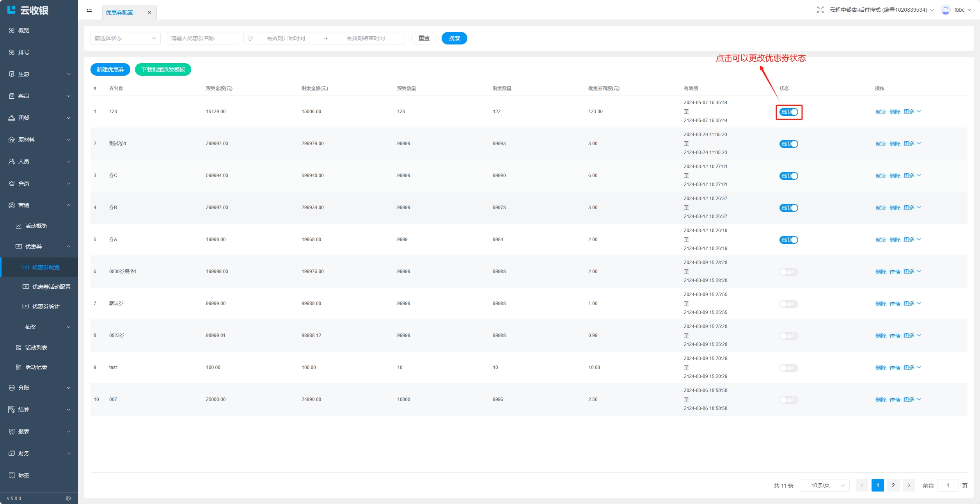Click the clock icon in date range field
The width and height of the screenshot is (980, 504).
(x=250, y=38)
